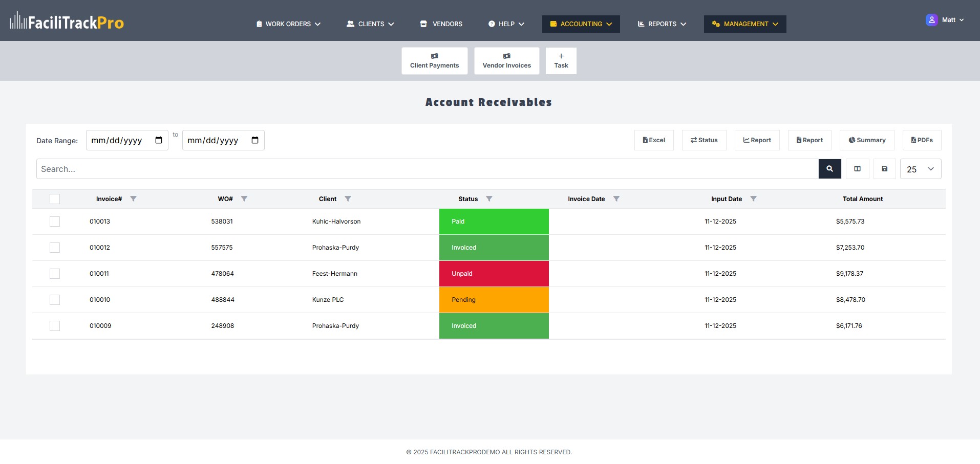Open the Status column filter funnel
The image size is (980, 464).
pyautogui.click(x=489, y=199)
